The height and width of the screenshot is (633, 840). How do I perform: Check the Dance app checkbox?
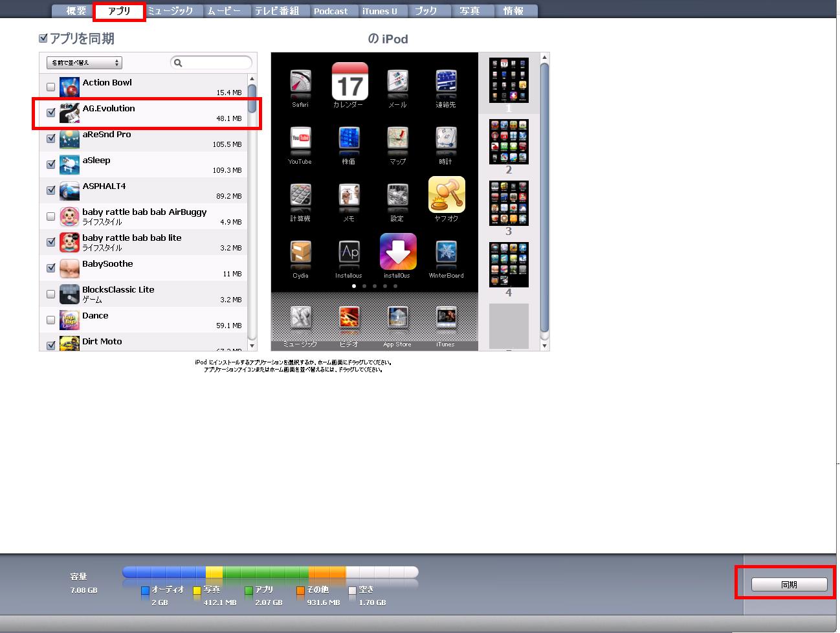pyautogui.click(x=51, y=320)
